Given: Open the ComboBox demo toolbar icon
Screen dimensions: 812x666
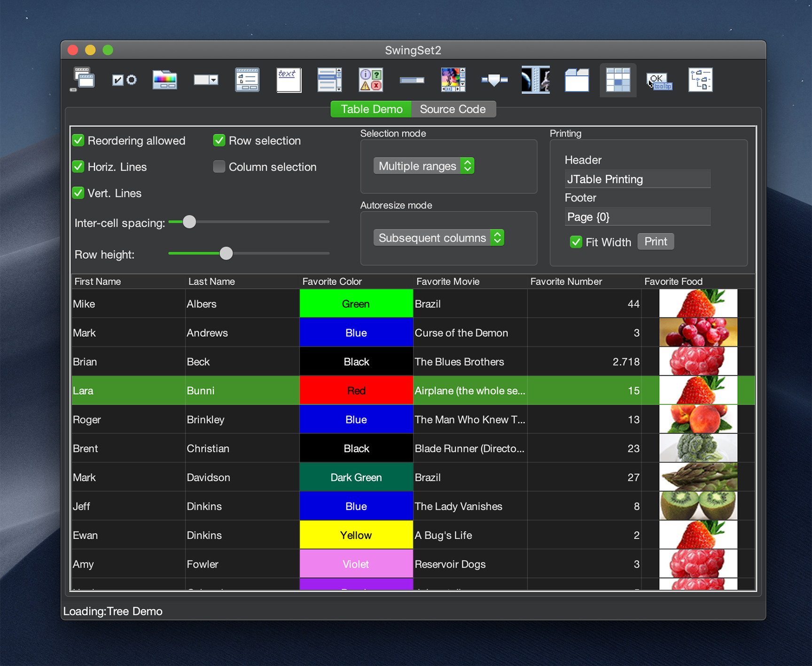Looking at the screenshot, I should tap(206, 80).
